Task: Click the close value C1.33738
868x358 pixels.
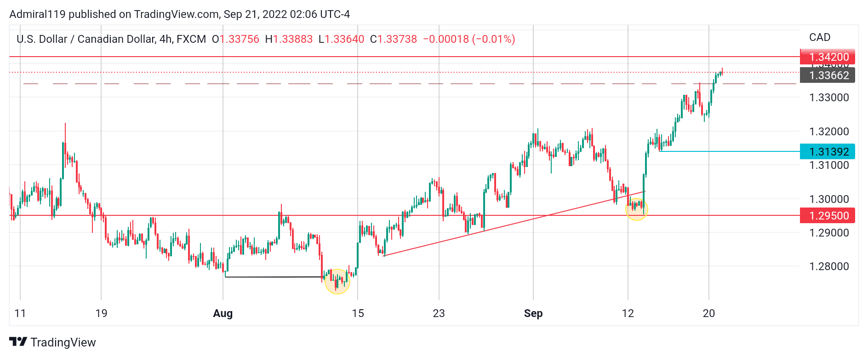Action: (x=394, y=39)
